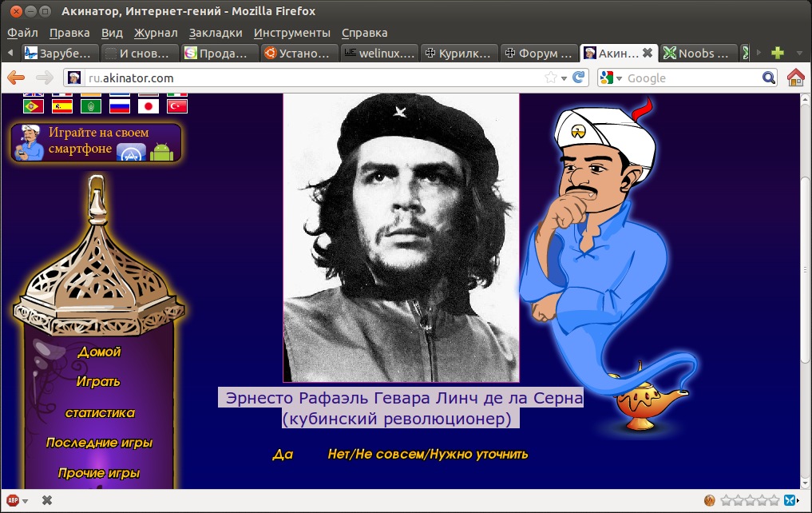Open the Вид menu
The height and width of the screenshot is (513, 812).
click(x=112, y=33)
